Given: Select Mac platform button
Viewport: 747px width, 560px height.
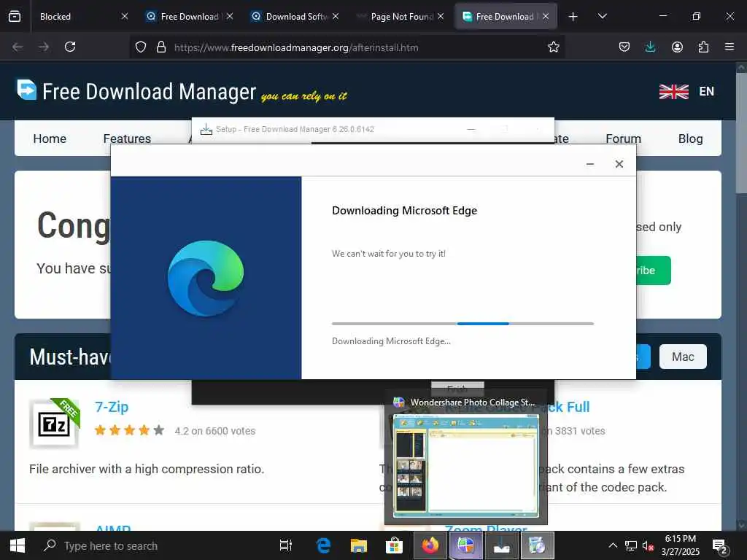Looking at the screenshot, I should [683, 357].
